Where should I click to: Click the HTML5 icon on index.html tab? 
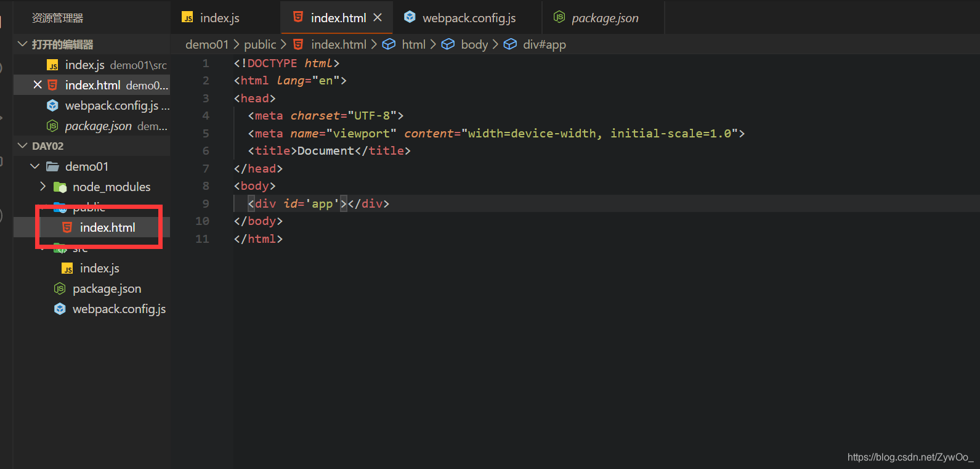tap(298, 17)
